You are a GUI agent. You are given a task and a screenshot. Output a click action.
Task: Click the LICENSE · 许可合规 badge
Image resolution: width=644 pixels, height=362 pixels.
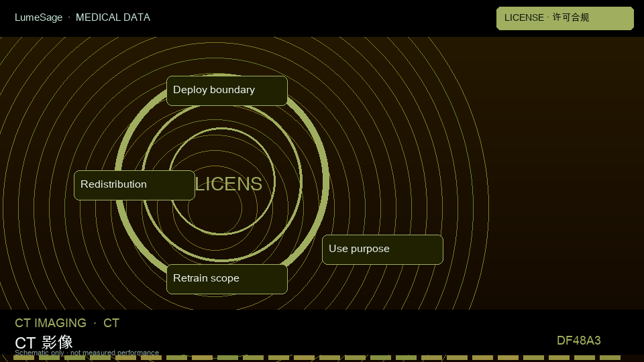tap(565, 18)
